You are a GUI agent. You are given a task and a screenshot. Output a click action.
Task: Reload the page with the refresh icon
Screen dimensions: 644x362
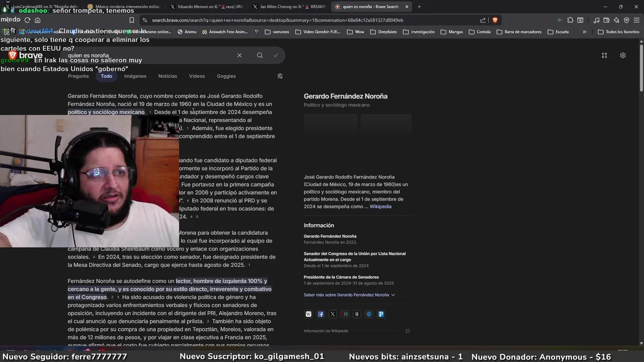point(27,20)
